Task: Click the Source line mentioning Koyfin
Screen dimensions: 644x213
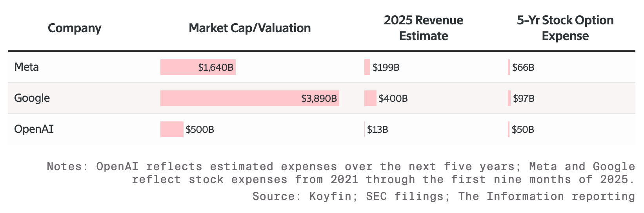Action: tap(444, 196)
